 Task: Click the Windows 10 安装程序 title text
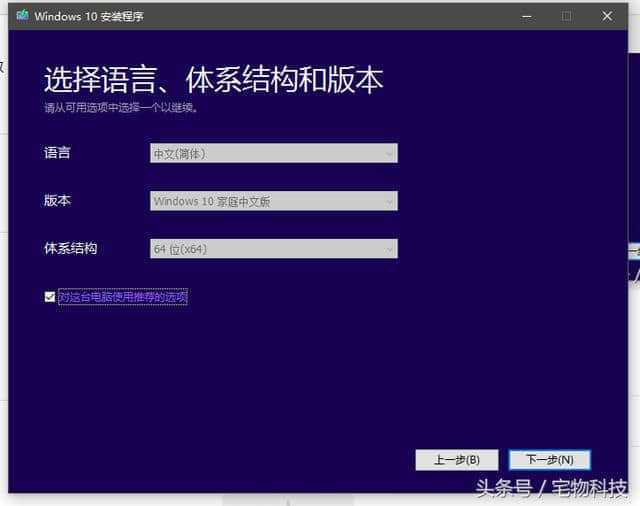pyautogui.click(x=89, y=16)
